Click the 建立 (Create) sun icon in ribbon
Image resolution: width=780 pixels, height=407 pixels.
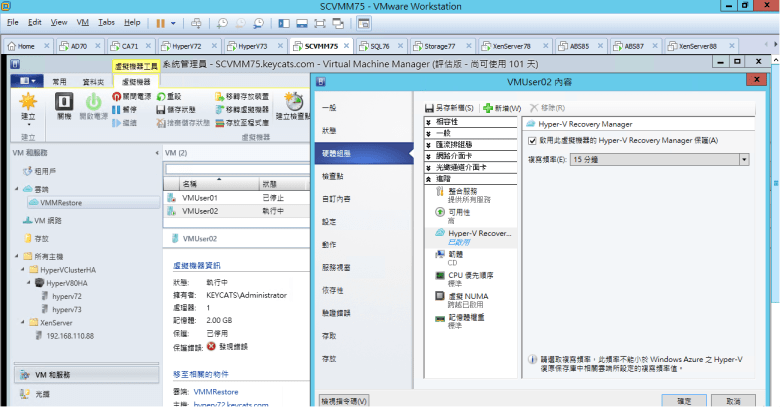click(x=28, y=103)
